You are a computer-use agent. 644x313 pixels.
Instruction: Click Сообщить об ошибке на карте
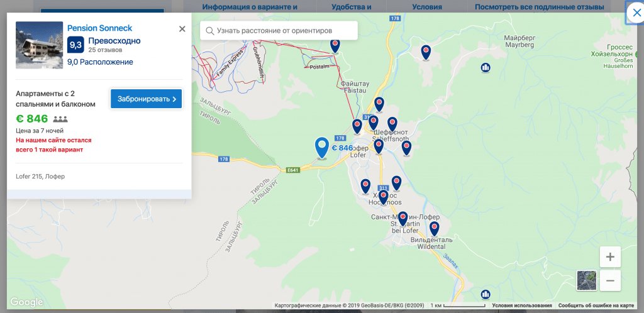(x=596, y=305)
